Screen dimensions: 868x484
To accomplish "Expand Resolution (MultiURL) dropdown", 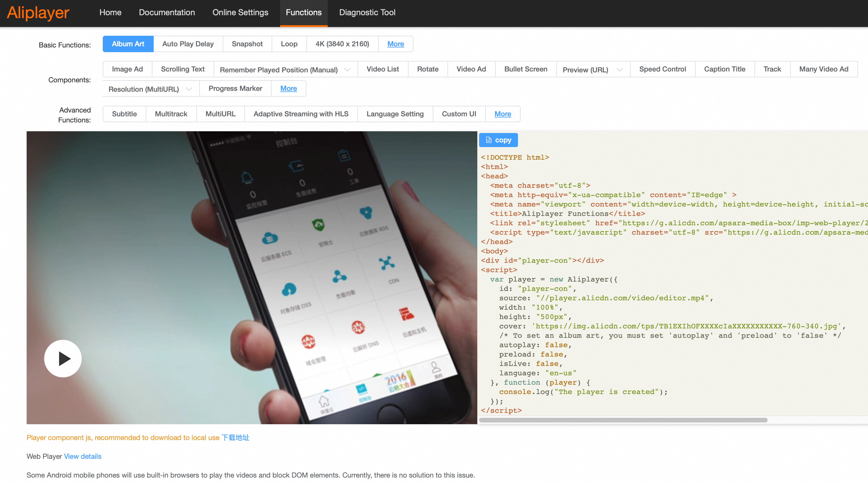I will pyautogui.click(x=189, y=89).
